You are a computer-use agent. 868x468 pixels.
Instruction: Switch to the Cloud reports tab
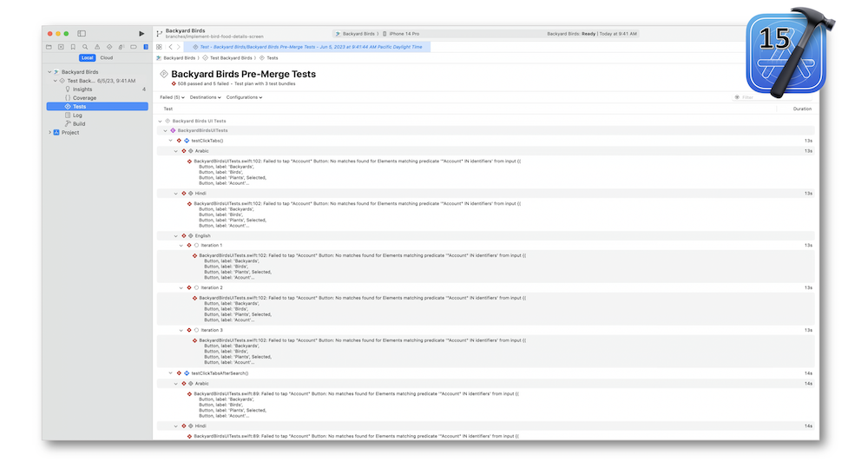[106, 57]
